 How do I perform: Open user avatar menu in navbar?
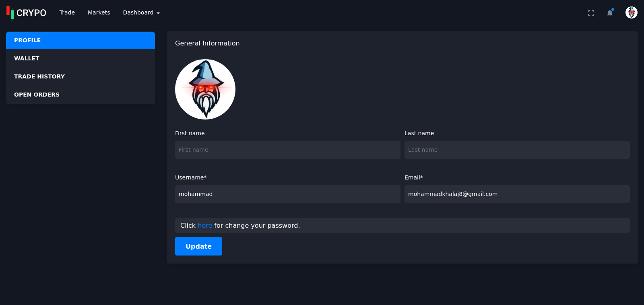[631, 12]
